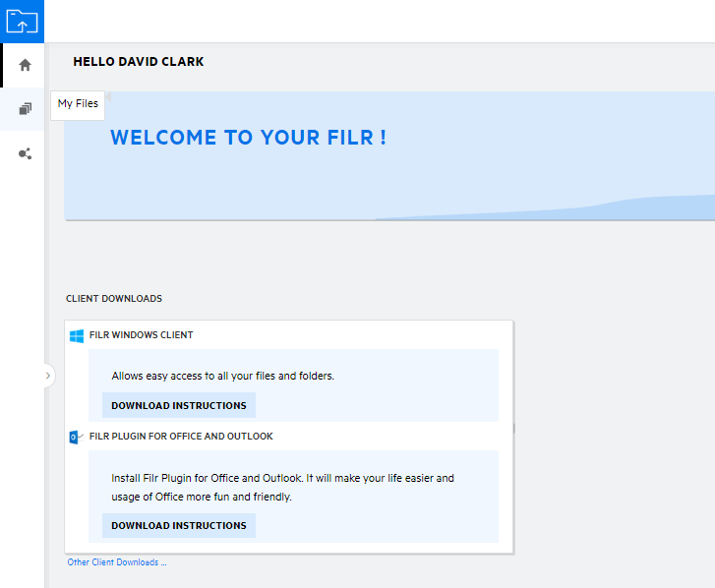Open Download Instructions for Filr Windows Client

(179, 405)
